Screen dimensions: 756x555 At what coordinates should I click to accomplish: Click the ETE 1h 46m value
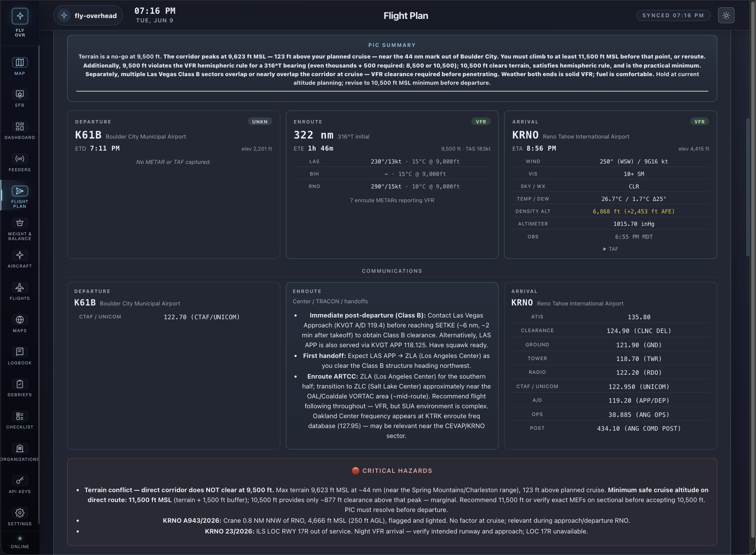click(320, 148)
